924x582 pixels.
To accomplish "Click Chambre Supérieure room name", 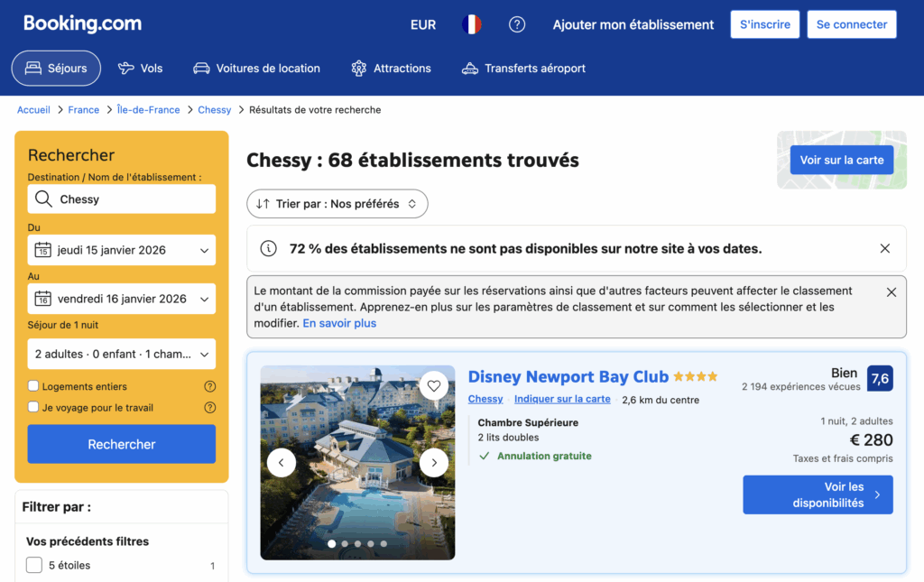I will click(528, 422).
